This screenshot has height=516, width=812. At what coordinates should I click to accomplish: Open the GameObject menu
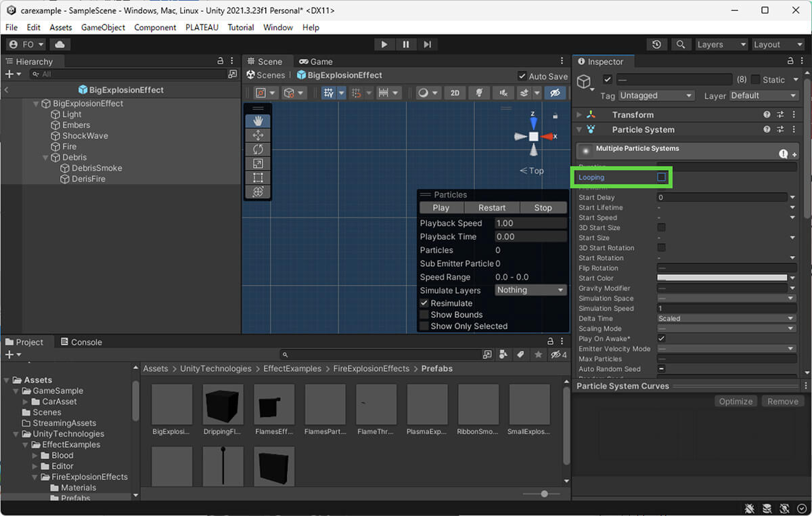click(103, 28)
